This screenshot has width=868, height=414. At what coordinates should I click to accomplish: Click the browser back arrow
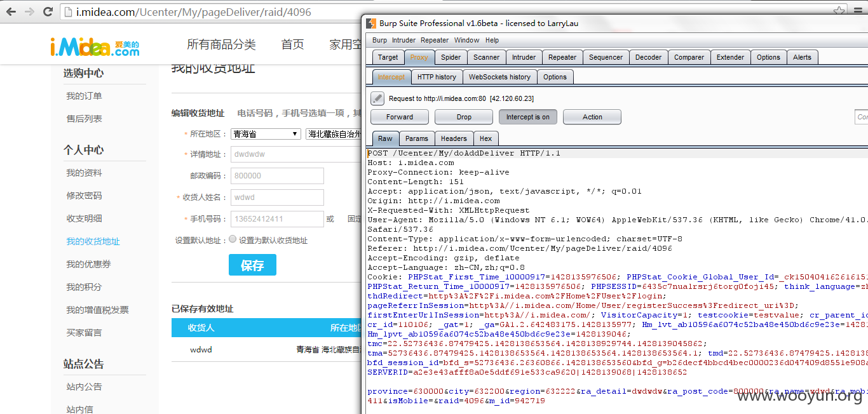click(x=11, y=11)
